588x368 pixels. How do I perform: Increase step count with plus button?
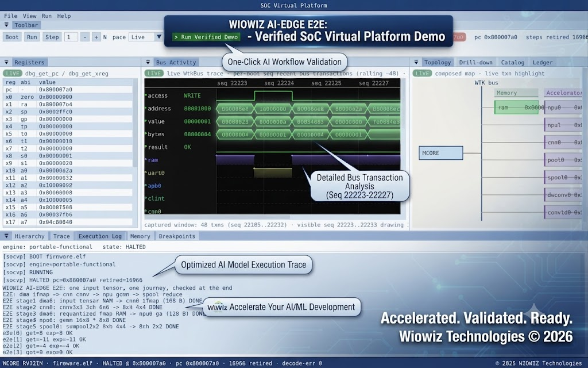tap(96, 37)
